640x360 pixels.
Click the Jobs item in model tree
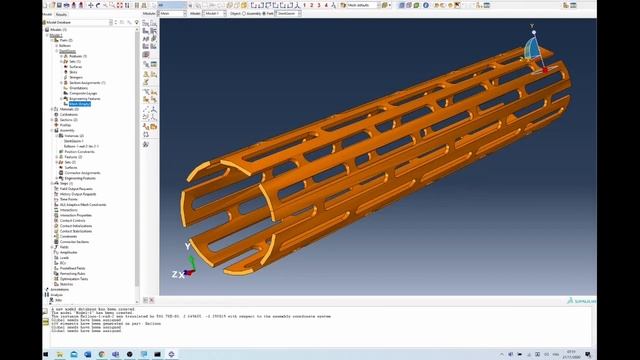[58, 300]
